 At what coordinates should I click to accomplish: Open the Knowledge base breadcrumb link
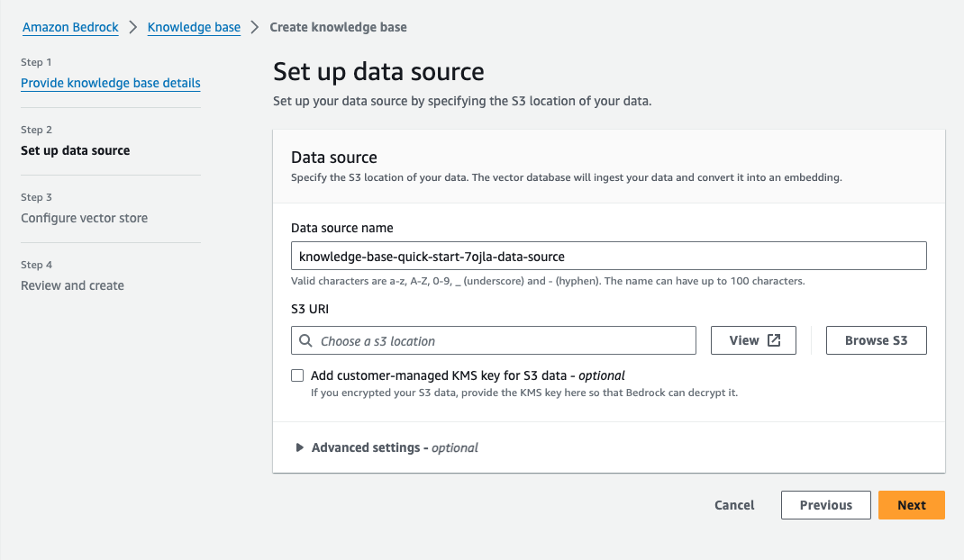(194, 27)
